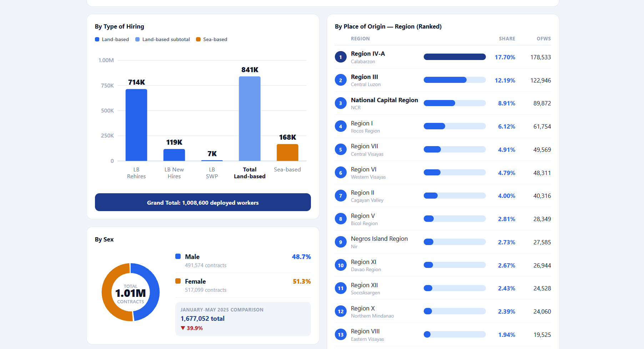Click rank badge 1 for Region IV-A
This screenshot has width=644, height=349.
(x=341, y=57)
